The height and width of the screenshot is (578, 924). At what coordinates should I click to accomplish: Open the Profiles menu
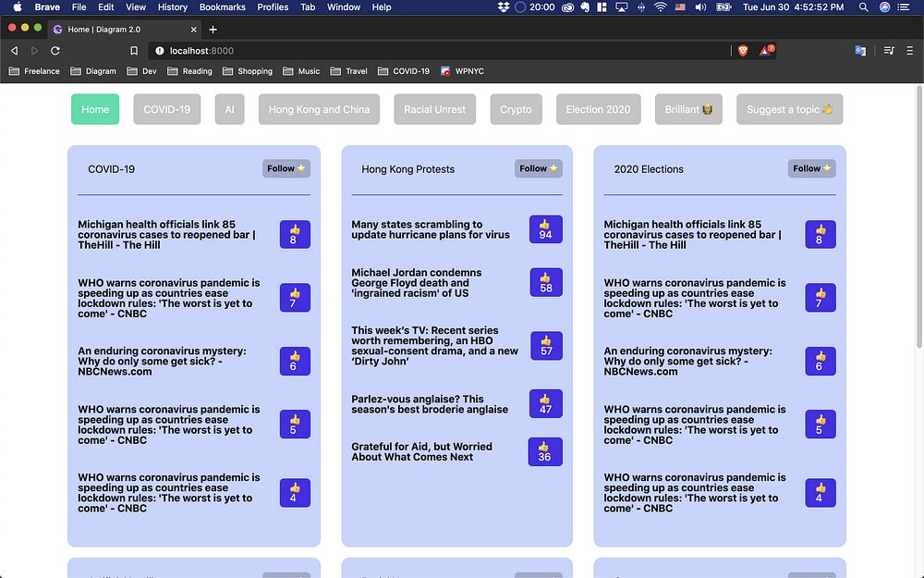click(x=273, y=7)
